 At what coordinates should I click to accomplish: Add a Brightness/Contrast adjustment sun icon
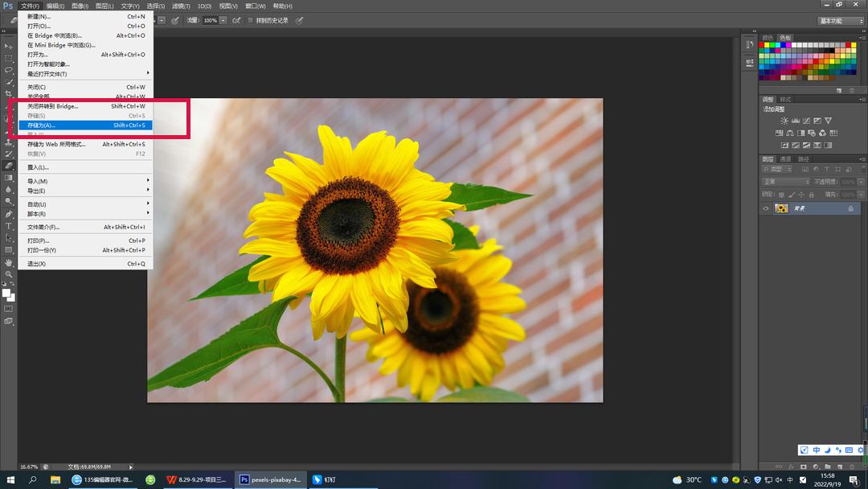[784, 121]
